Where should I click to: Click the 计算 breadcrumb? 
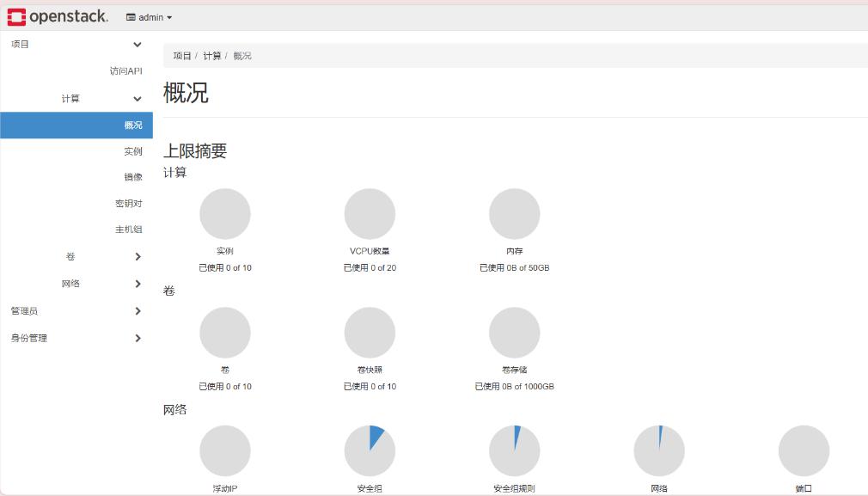pos(211,56)
